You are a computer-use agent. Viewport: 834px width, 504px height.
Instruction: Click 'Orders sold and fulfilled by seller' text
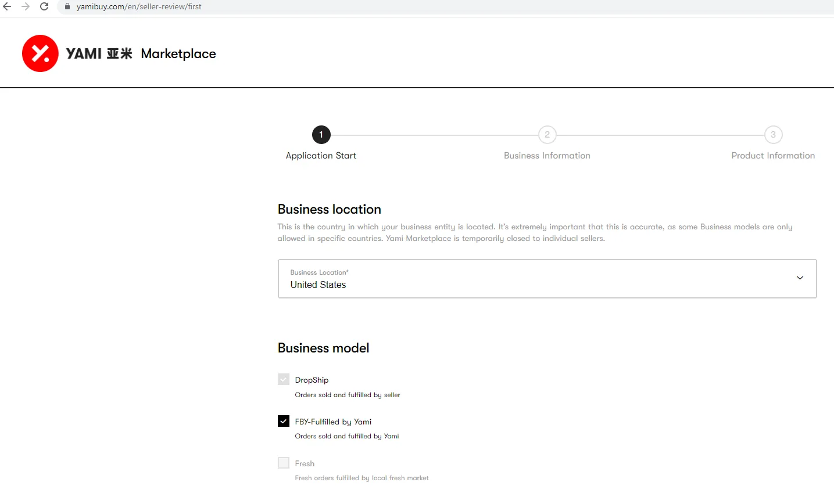pyautogui.click(x=348, y=395)
